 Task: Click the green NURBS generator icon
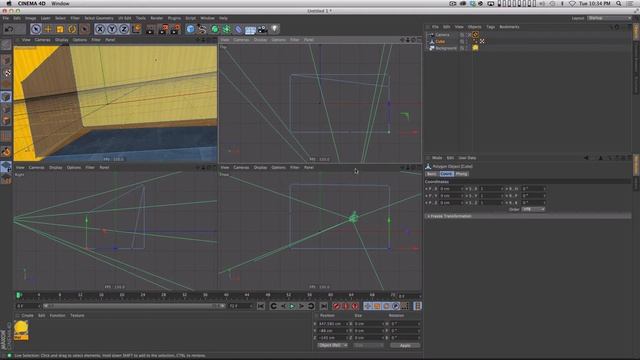(215, 29)
